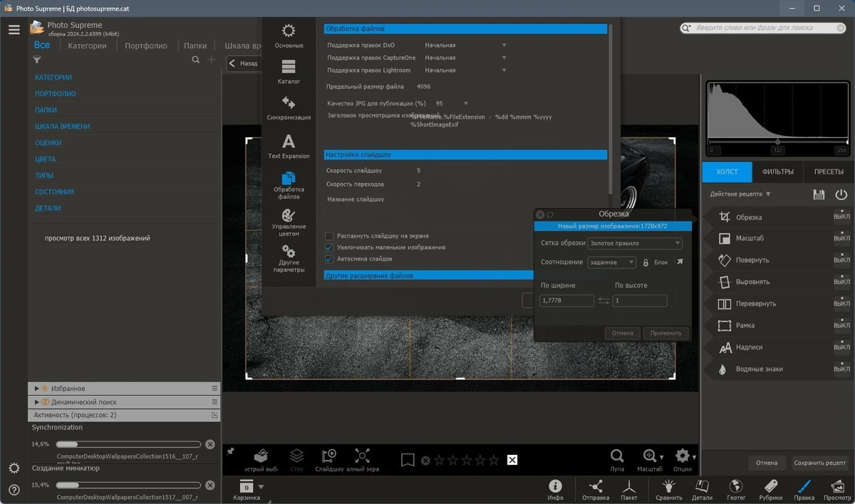Open the help question mark icon
This screenshot has width=855, height=504.
click(14, 490)
